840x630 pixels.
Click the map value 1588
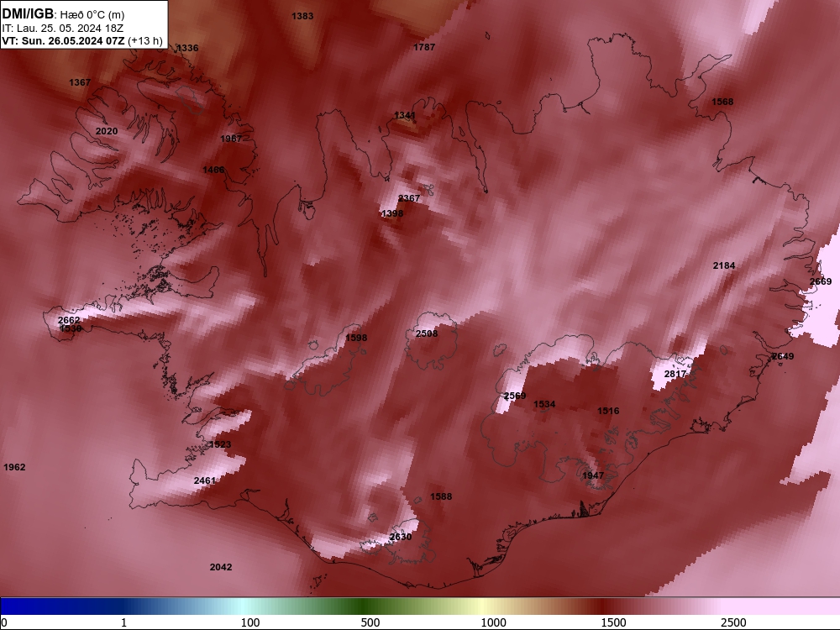[x=441, y=496]
